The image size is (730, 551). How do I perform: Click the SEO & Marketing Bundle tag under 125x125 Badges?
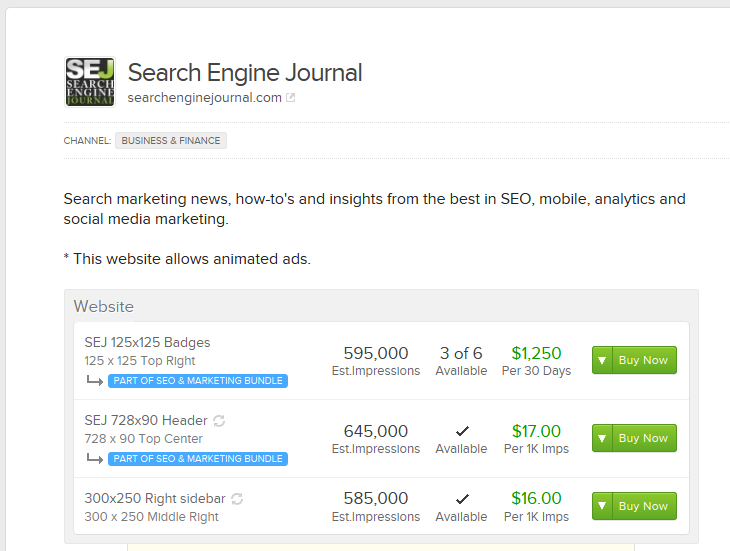tap(197, 381)
